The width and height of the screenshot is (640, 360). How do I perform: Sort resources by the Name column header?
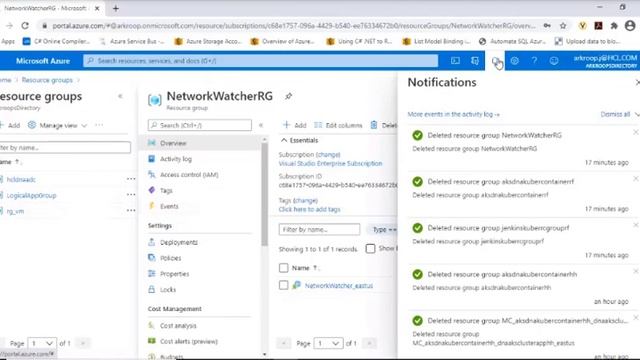301,268
